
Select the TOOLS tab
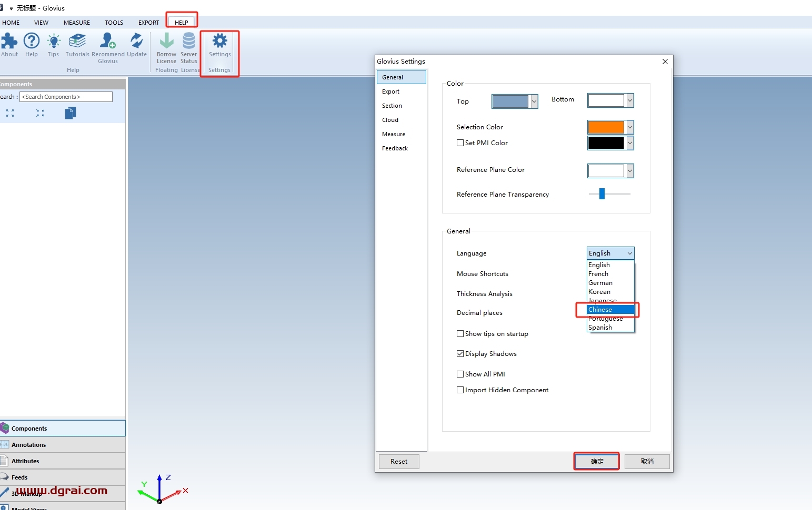click(x=114, y=23)
